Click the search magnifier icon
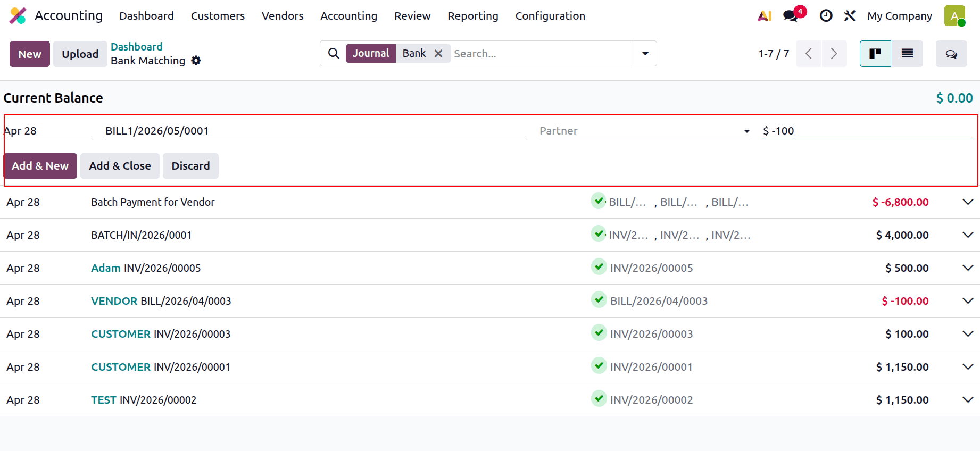 click(x=334, y=53)
